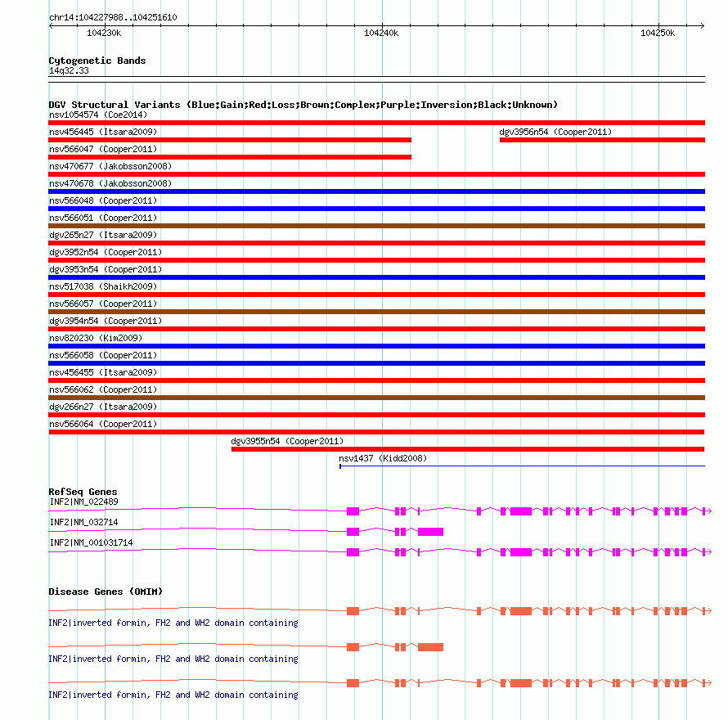The width and height of the screenshot is (728, 720).
Task: Click the 104240k ruler tick label
Action: tap(381, 33)
